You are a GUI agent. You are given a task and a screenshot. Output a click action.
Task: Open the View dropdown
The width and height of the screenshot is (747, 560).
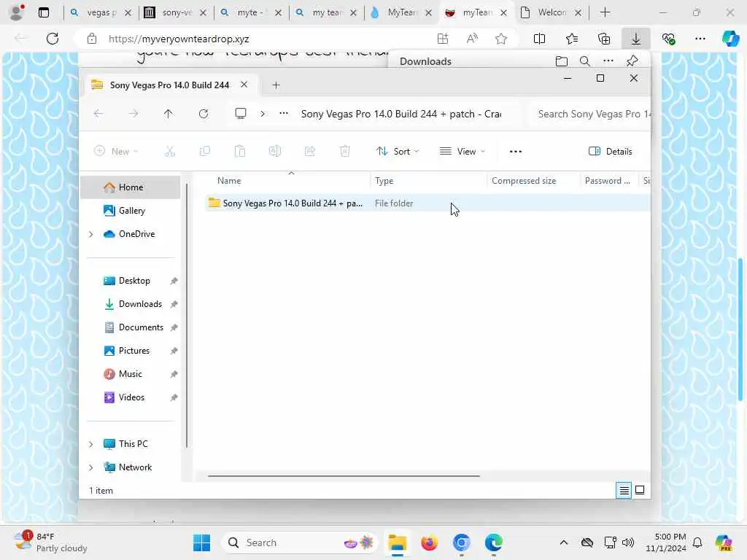pyautogui.click(x=462, y=152)
